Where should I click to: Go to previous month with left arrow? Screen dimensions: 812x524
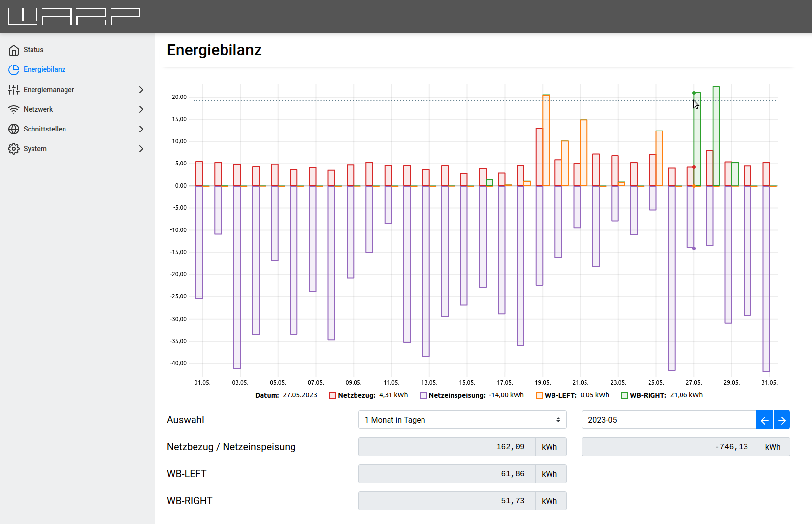764,420
